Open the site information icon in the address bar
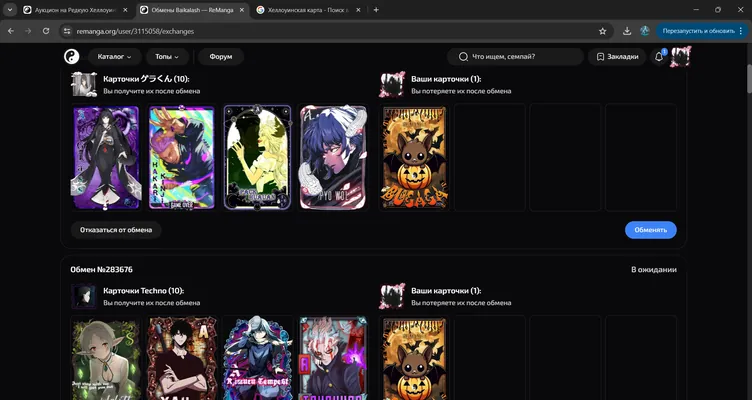752x400 pixels. [67, 31]
